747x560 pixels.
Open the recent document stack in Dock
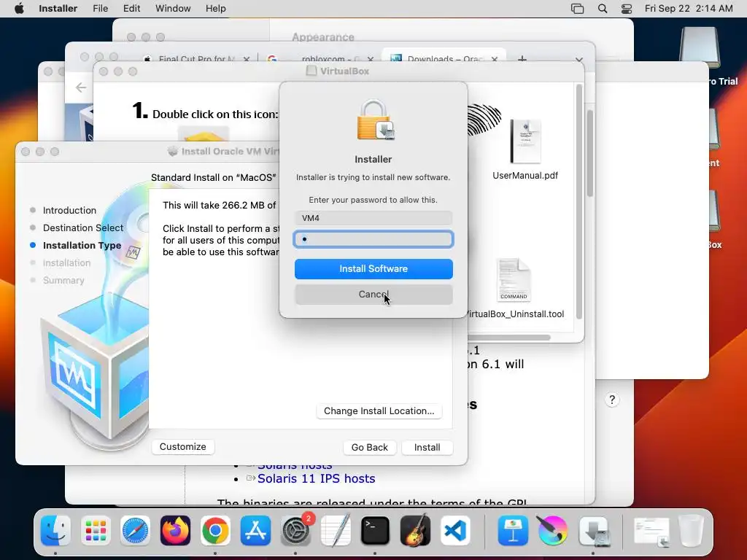(651, 532)
